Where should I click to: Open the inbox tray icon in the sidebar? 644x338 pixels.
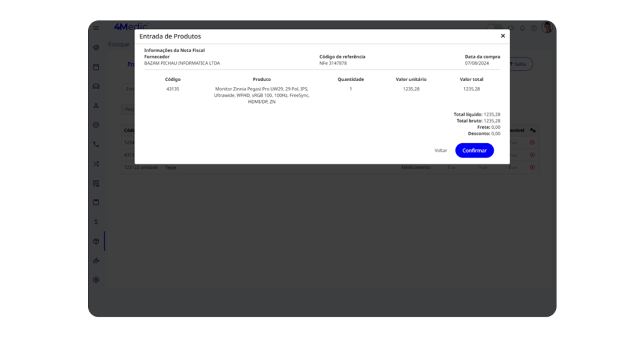[x=96, y=87]
